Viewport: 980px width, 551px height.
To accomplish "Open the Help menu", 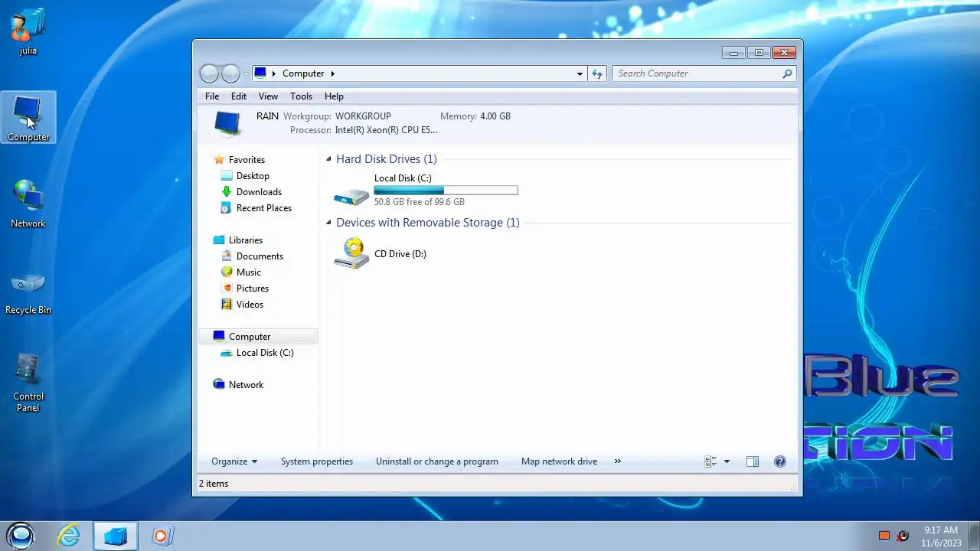I will [334, 96].
